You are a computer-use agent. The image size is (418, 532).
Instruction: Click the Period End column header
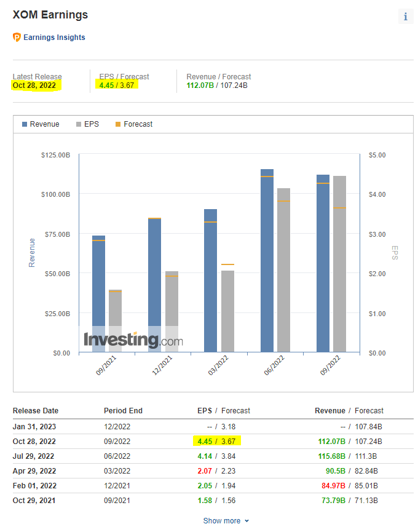pos(123,411)
